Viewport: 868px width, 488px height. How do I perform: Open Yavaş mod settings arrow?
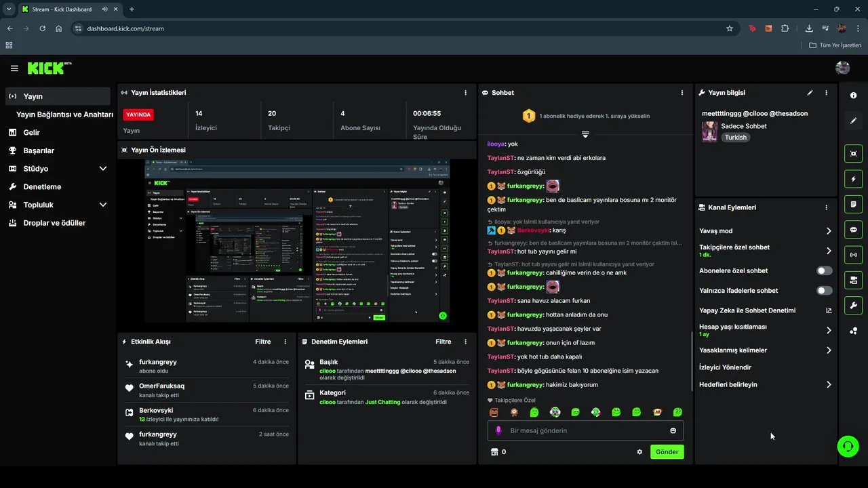[x=829, y=231]
